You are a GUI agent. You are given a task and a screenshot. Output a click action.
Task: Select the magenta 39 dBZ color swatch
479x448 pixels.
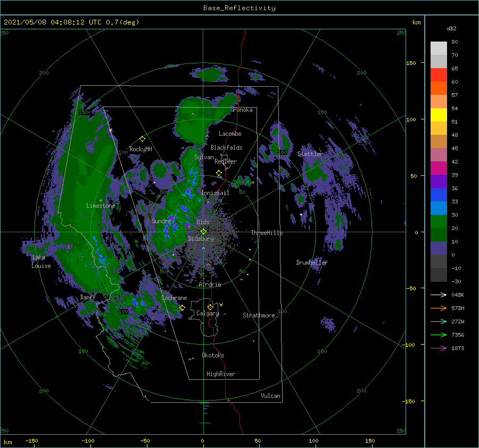pos(439,168)
